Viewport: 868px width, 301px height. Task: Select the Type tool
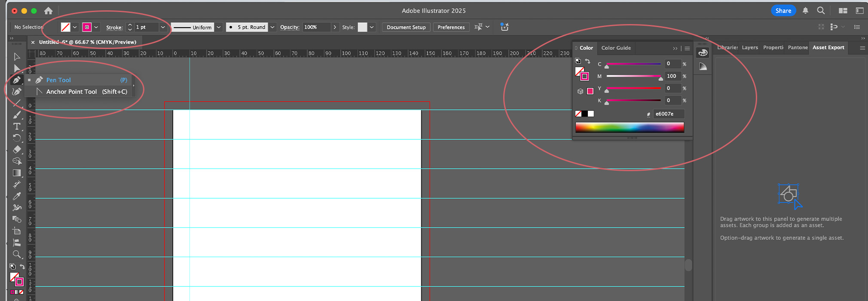click(17, 126)
